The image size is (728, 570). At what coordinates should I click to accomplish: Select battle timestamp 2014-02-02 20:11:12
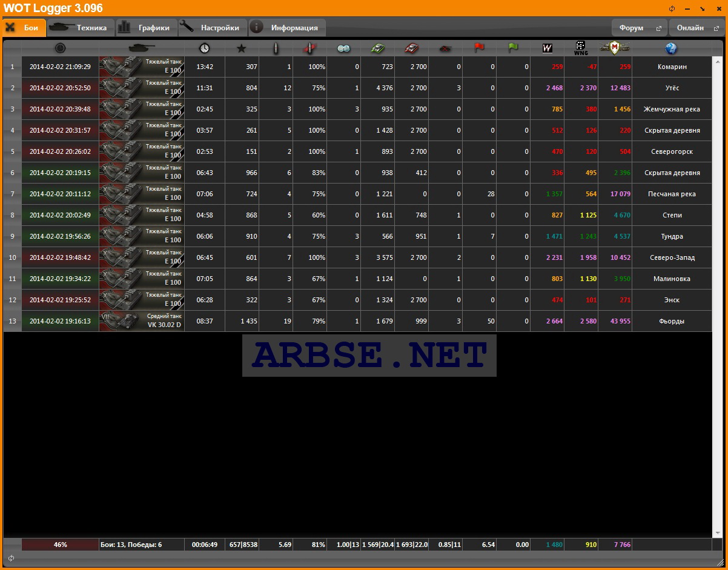60,194
